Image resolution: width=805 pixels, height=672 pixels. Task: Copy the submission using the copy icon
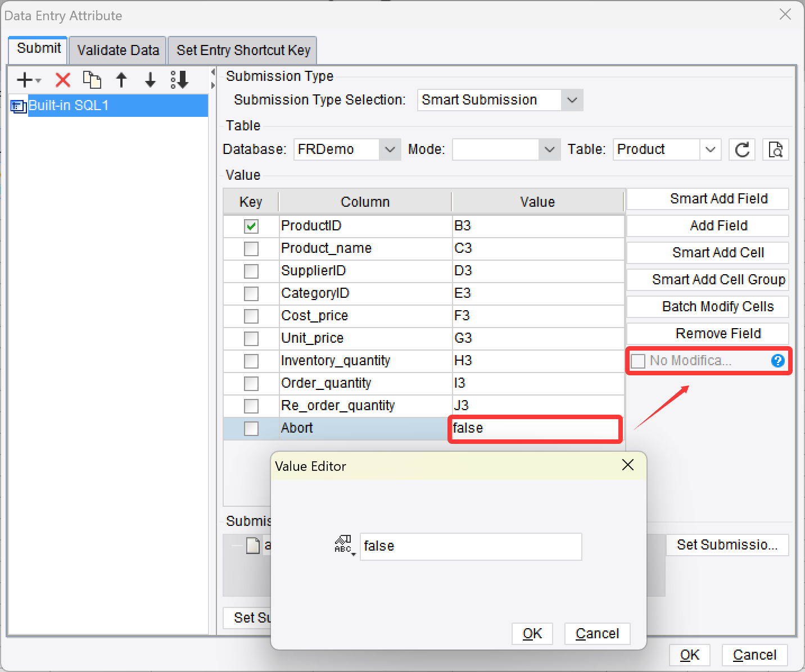tap(92, 80)
